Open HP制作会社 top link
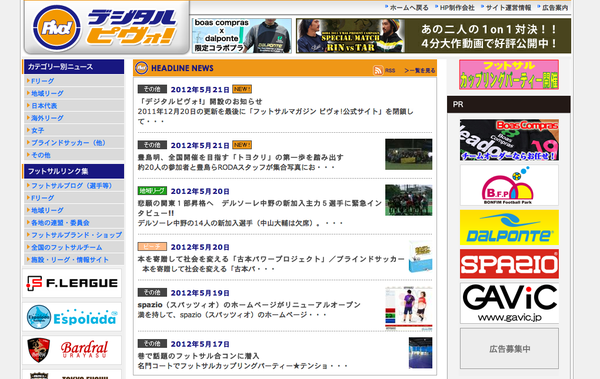Viewport: 600px width, 379px height. point(457,8)
